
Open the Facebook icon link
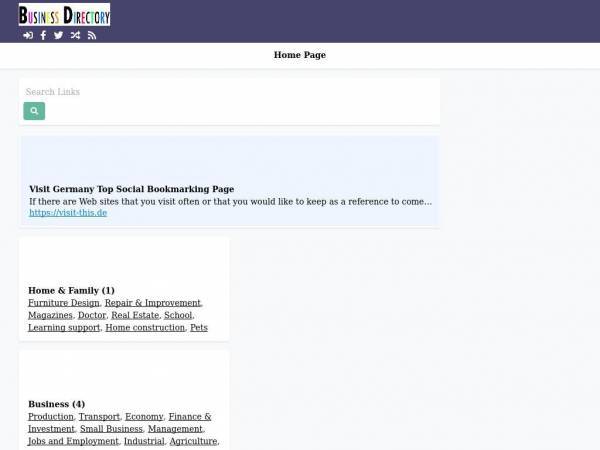(43, 36)
